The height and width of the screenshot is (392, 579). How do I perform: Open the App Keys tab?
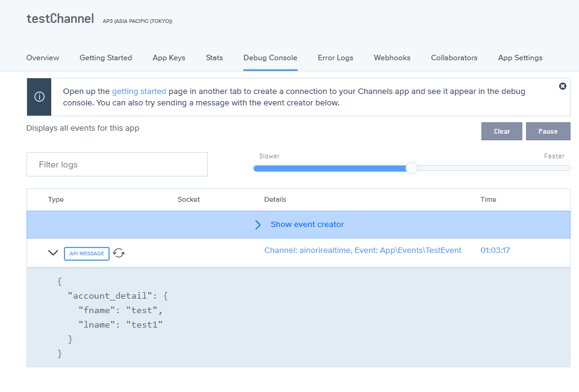pyautogui.click(x=169, y=58)
